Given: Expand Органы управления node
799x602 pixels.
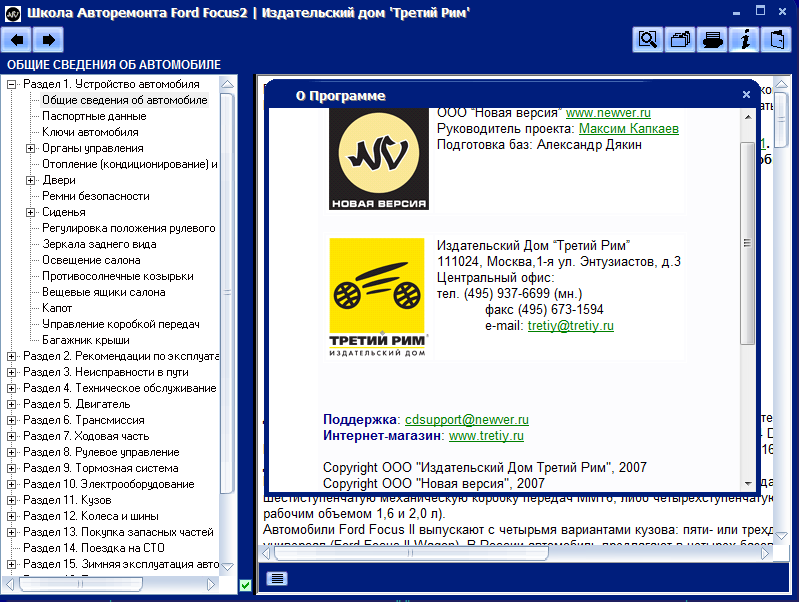Looking at the screenshot, I should [x=31, y=148].
